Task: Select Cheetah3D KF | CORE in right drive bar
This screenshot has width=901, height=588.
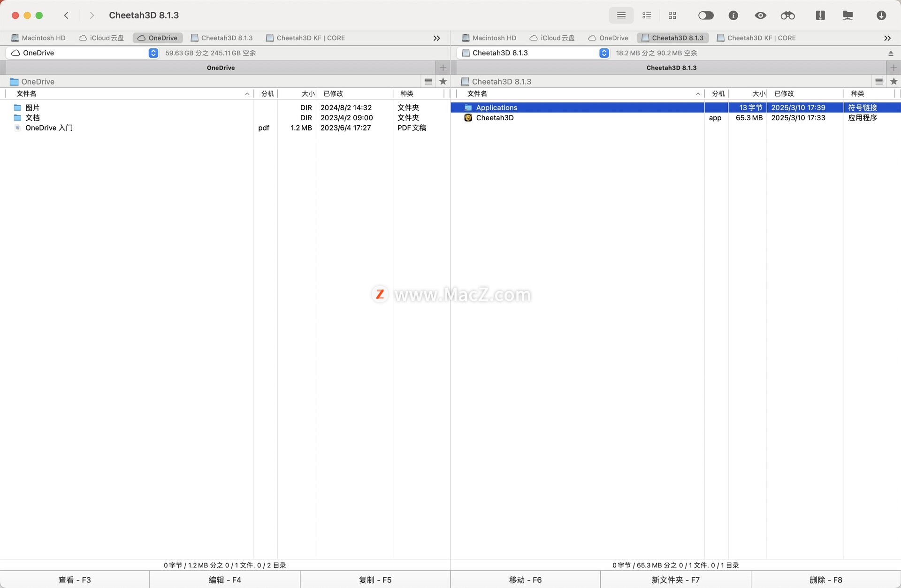Action: click(756, 38)
